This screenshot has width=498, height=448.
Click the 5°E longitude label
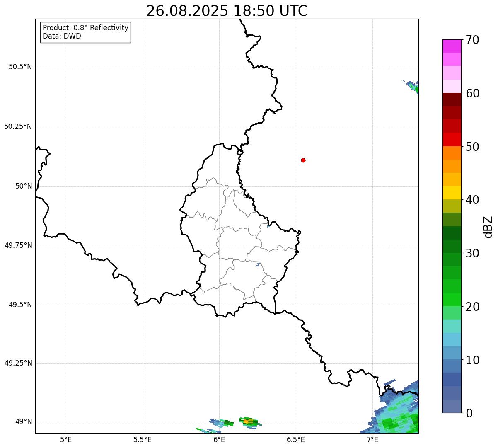[66, 439]
